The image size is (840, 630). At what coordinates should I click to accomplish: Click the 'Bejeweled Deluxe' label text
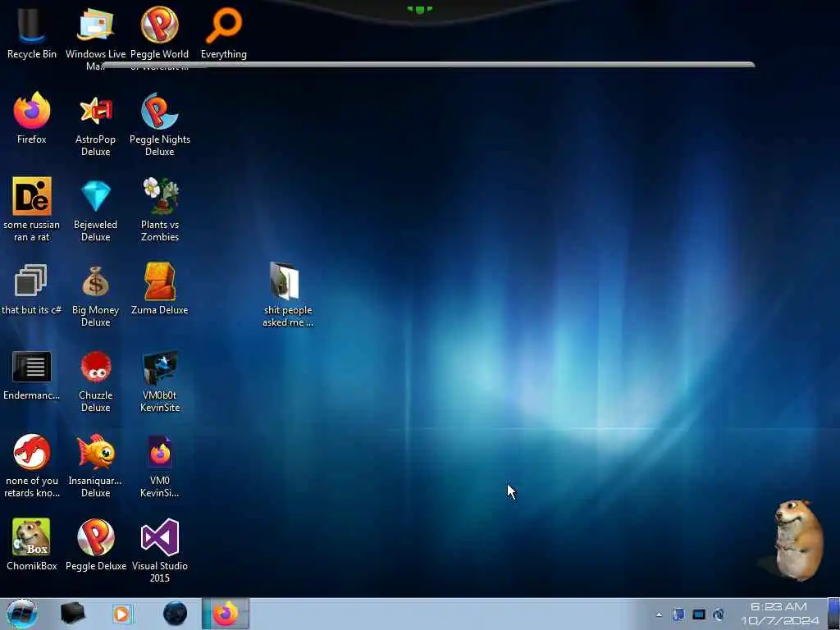pyautogui.click(x=95, y=231)
